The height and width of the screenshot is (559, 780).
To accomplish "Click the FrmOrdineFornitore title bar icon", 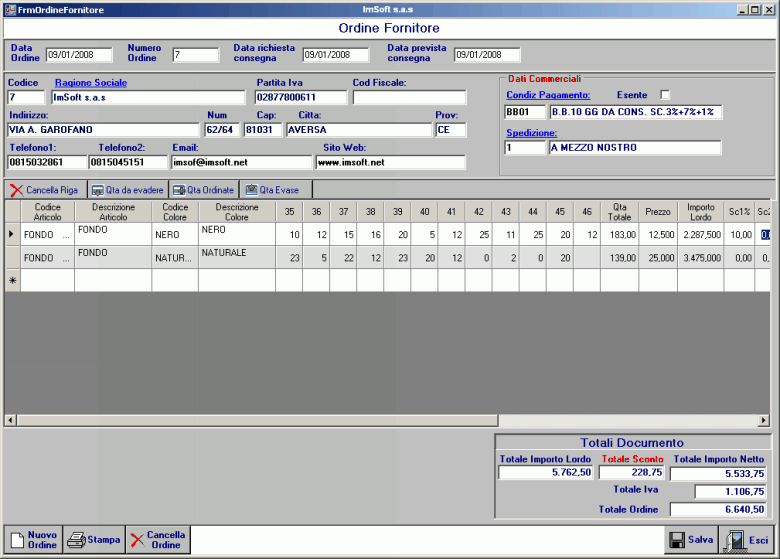I will pyautogui.click(x=10, y=9).
